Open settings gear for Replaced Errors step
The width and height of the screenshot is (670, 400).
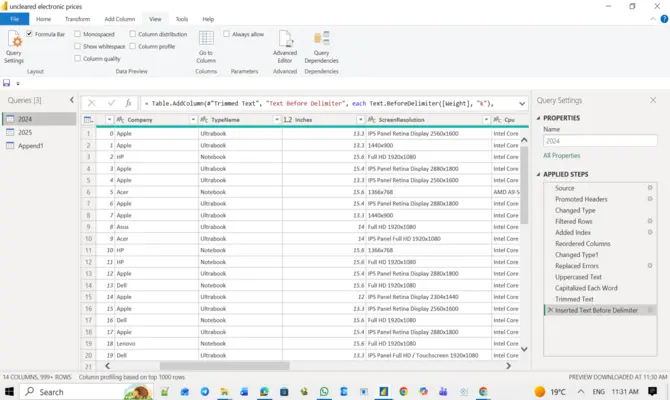pyautogui.click(x=650, y=265)
